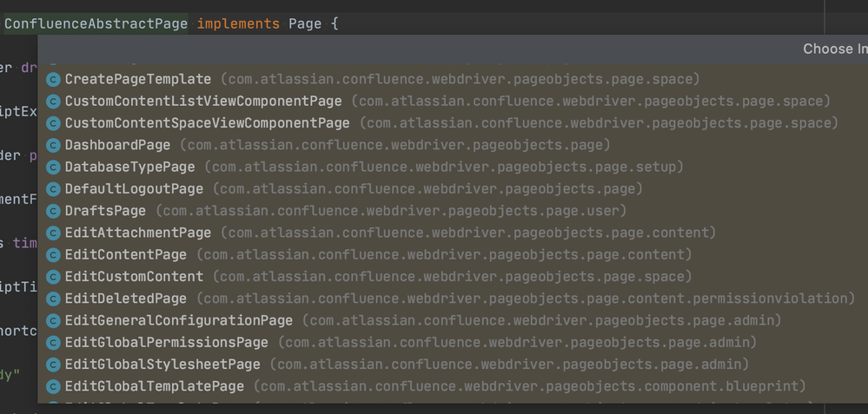Click the class icon beside EditDeletedPage
The width and height of the screenshot is (868, 414).
[x=53, y=299]
